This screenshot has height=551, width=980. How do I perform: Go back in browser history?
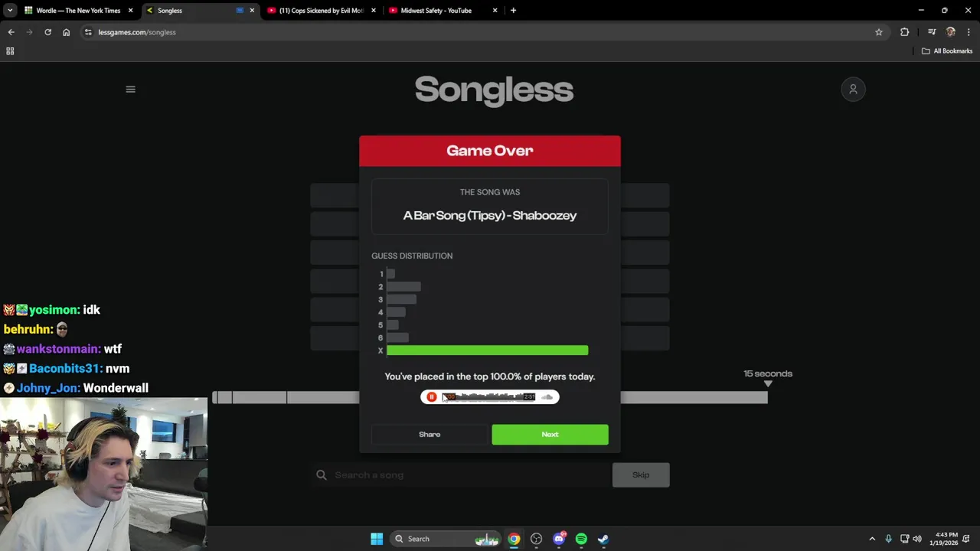click(11, 32)
